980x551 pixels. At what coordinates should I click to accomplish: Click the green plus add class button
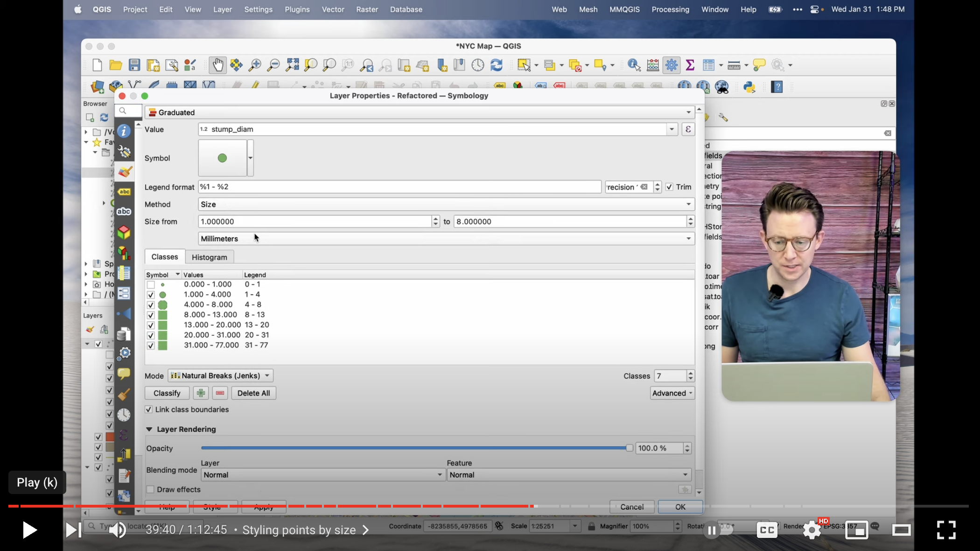point(201,393)
